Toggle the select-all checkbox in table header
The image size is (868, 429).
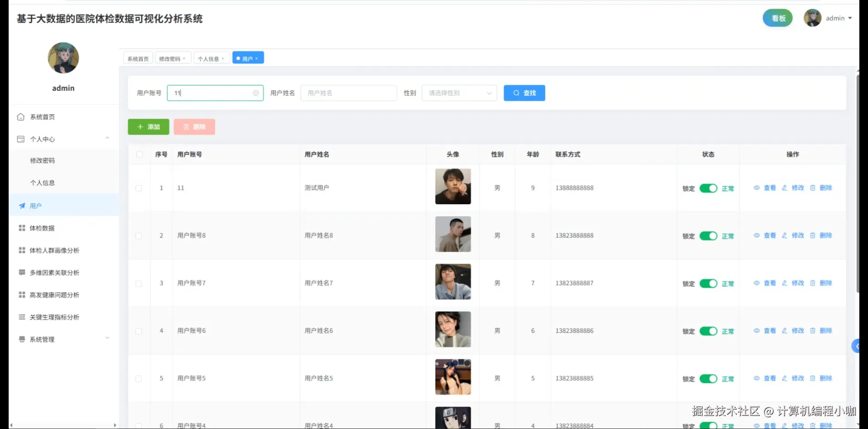point(139,155)
